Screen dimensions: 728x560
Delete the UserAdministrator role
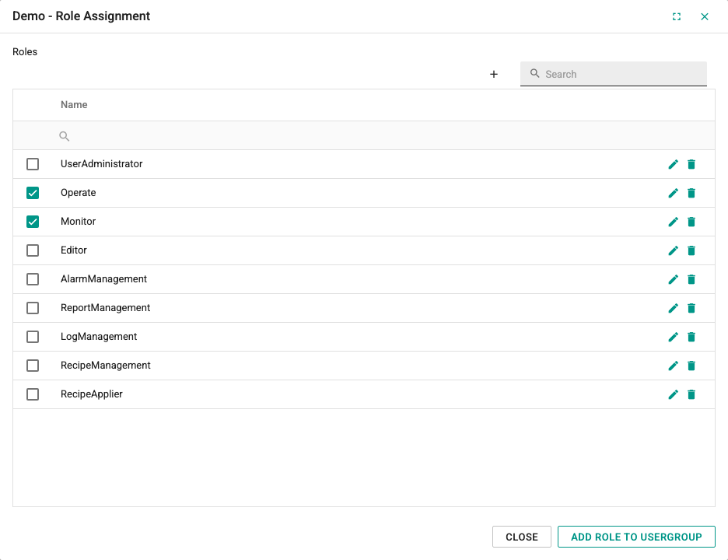point(691,164)
